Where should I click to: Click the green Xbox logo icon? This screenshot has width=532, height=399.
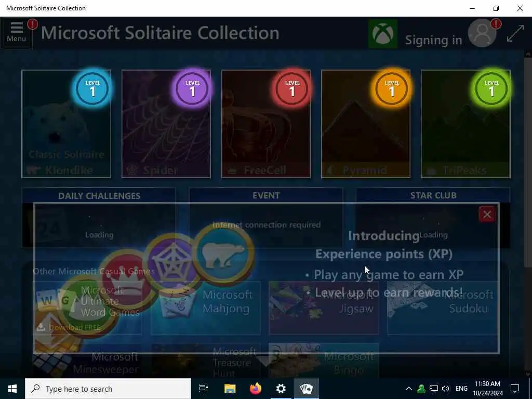(x=383, y=34)
